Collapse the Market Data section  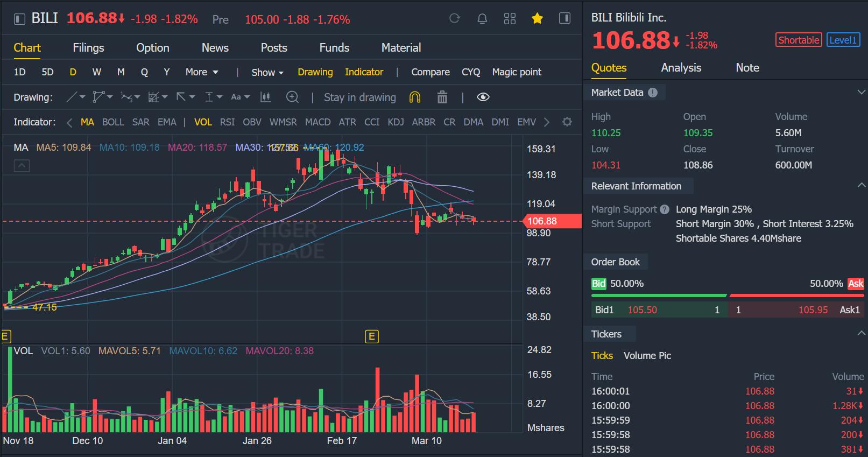coord(861,93)
